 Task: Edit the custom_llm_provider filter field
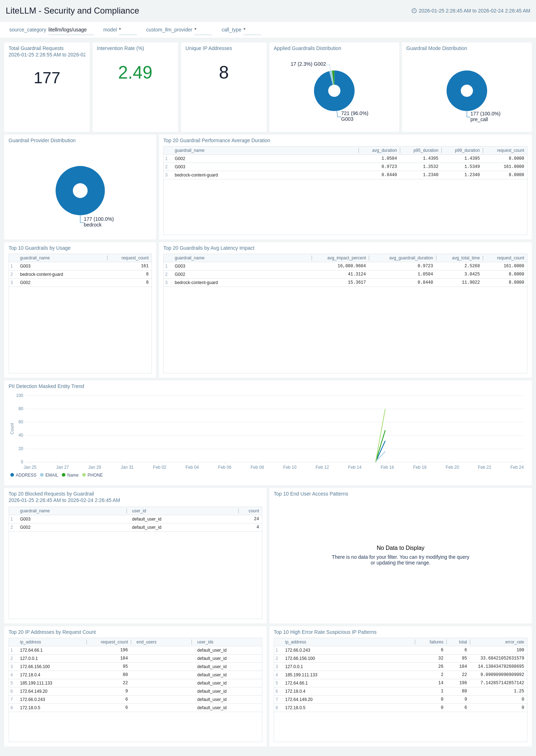[x=203, y=30]
